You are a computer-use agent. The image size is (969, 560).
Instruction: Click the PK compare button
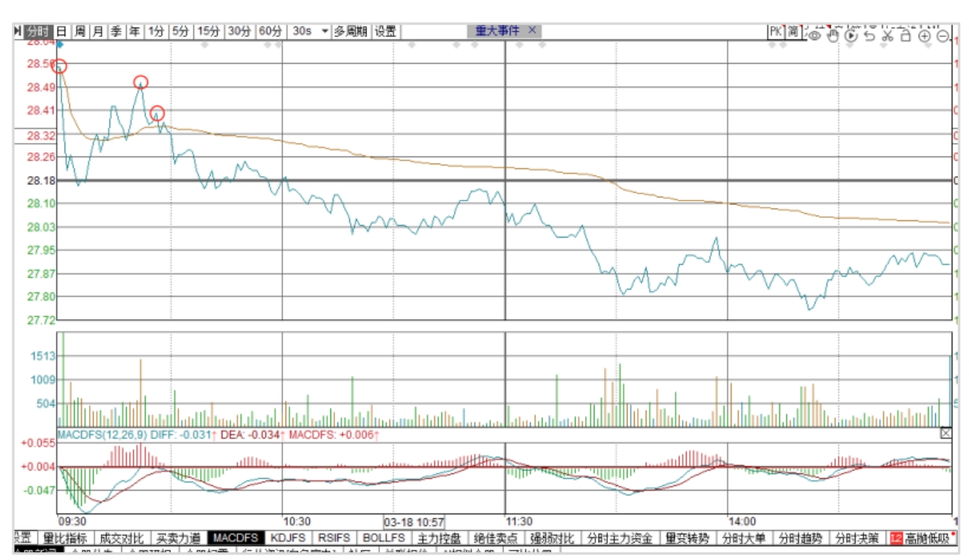[776, 31]
